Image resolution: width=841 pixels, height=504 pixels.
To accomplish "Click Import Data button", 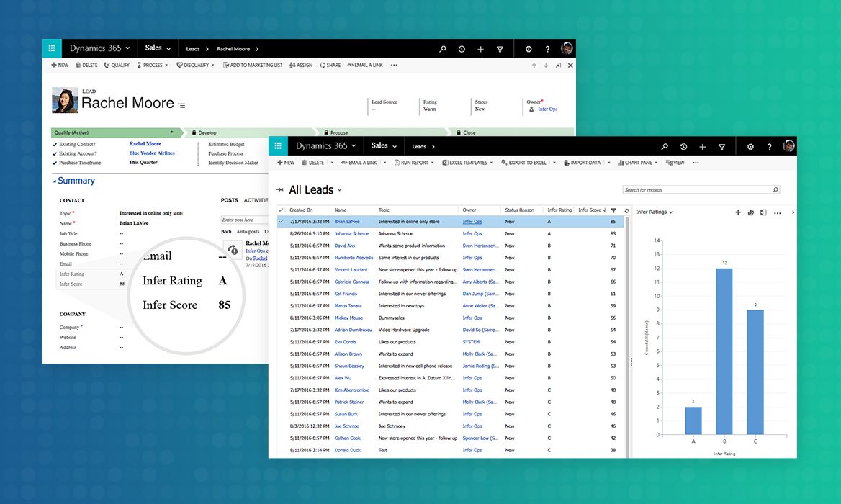I will click(583, 163).
